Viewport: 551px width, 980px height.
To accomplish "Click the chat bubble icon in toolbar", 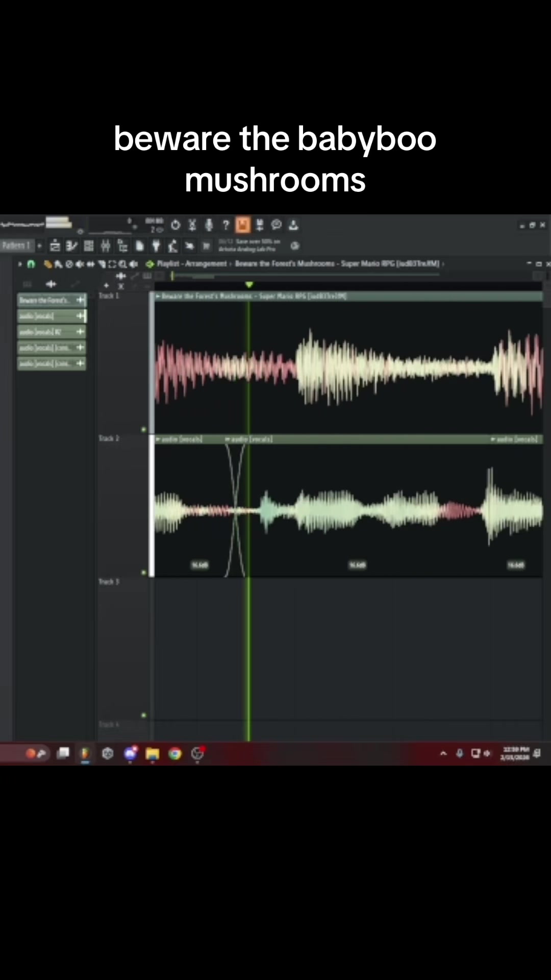I will (277, 225).
